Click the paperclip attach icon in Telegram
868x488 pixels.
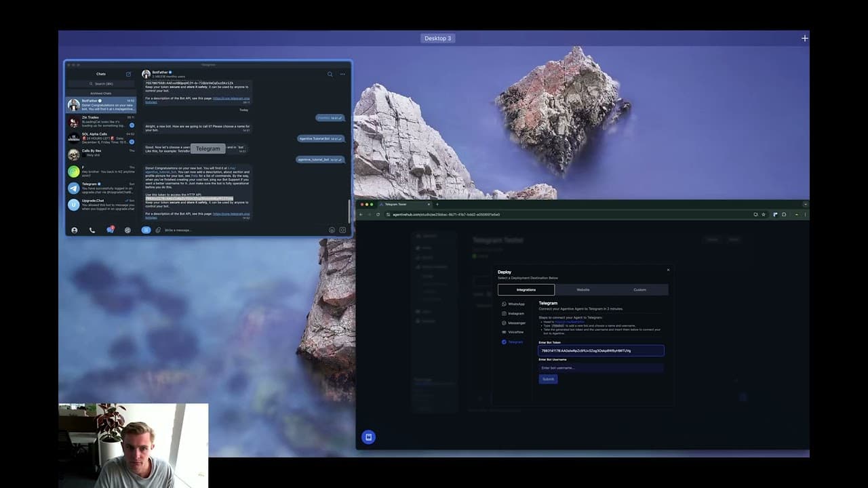point(158,230)
